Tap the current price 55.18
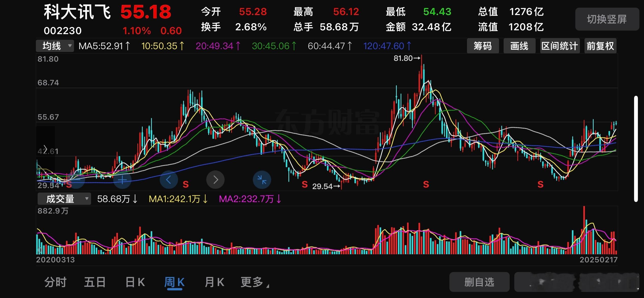The width and height of the screenshot is (644, 298). (x=146, y=12)
